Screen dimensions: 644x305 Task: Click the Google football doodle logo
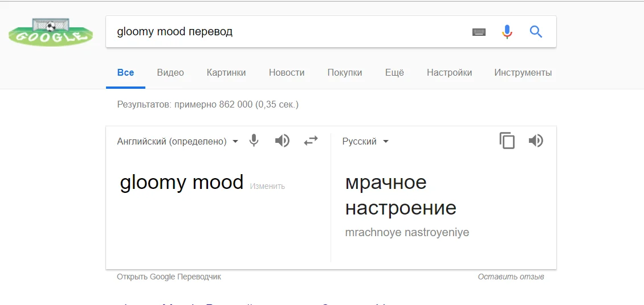[x=50, y=33]
